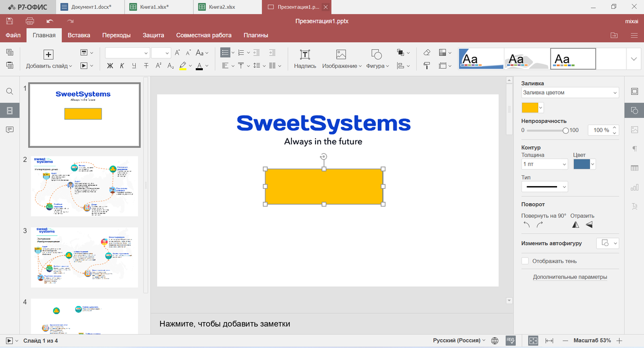The height and width of the screenshot is (348, 644).
Task: Open table settings in the right sidebar
Action: [x=634, y=168]
